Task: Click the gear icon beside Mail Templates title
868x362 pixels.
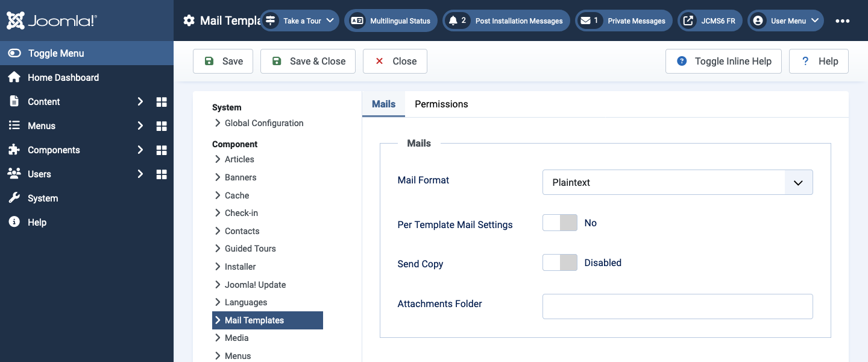Action: pyautogui.click(x=189, y=21)
